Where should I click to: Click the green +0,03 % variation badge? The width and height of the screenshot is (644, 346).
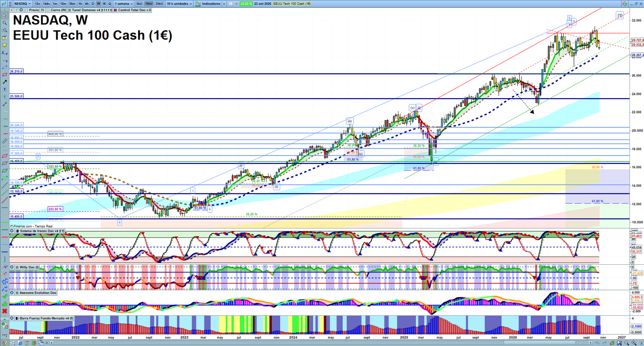pos(246,4)
